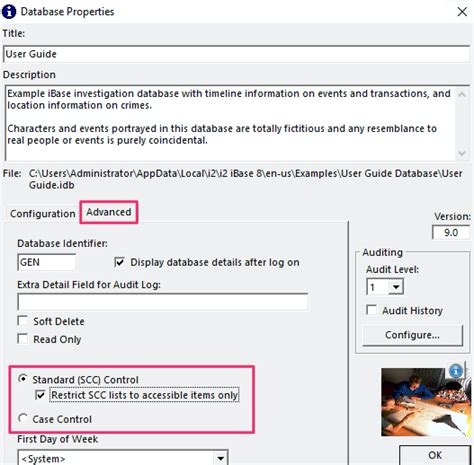Screen dimensions: 474x465
Task: Click the Configure... auditing button
Action: click(x=412, y=335)
